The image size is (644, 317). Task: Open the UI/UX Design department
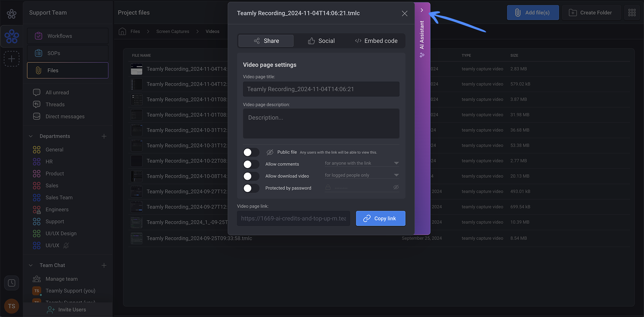click(x=61, y=234)
